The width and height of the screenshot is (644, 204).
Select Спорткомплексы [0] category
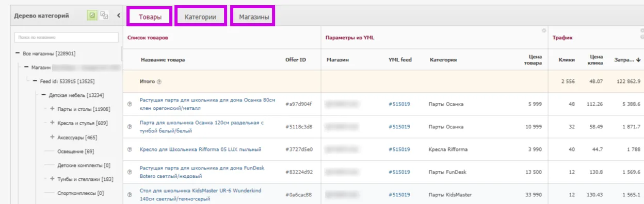point(81,193)
